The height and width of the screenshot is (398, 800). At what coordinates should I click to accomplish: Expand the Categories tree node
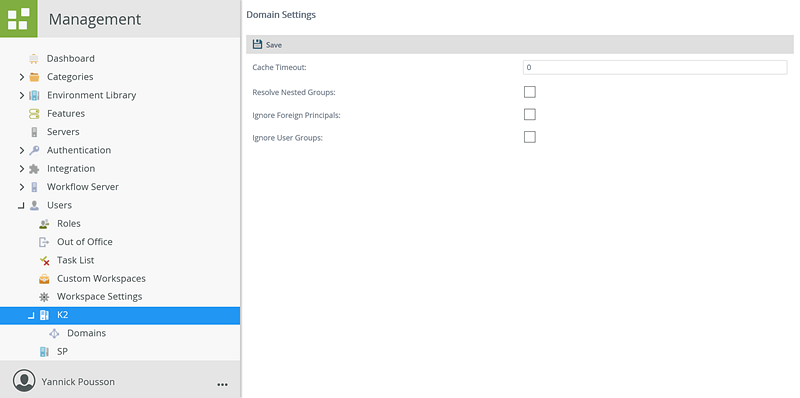(x=21, y=77)
